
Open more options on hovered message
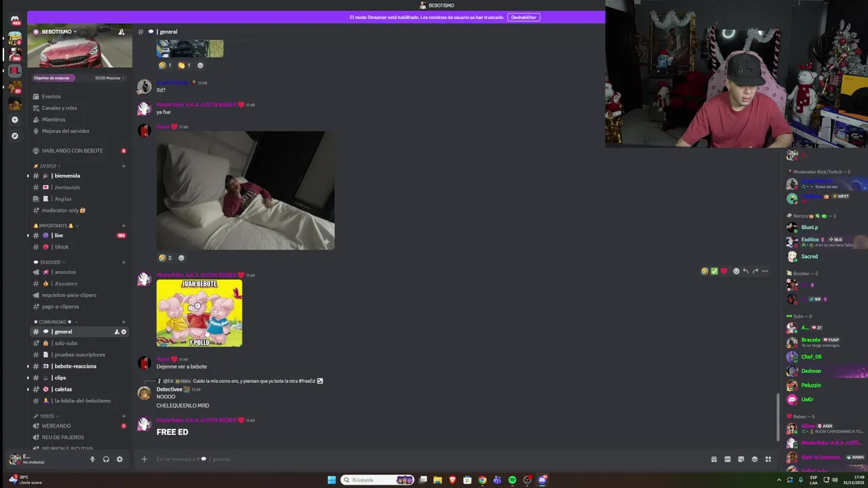tap(764, 271)
